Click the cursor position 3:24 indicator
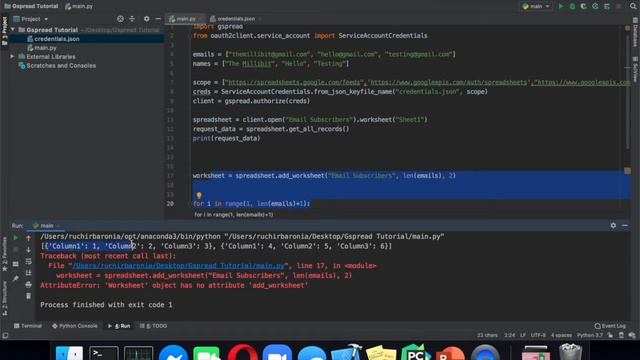This screenshot has height=360, width=640. tap(509, 336)
